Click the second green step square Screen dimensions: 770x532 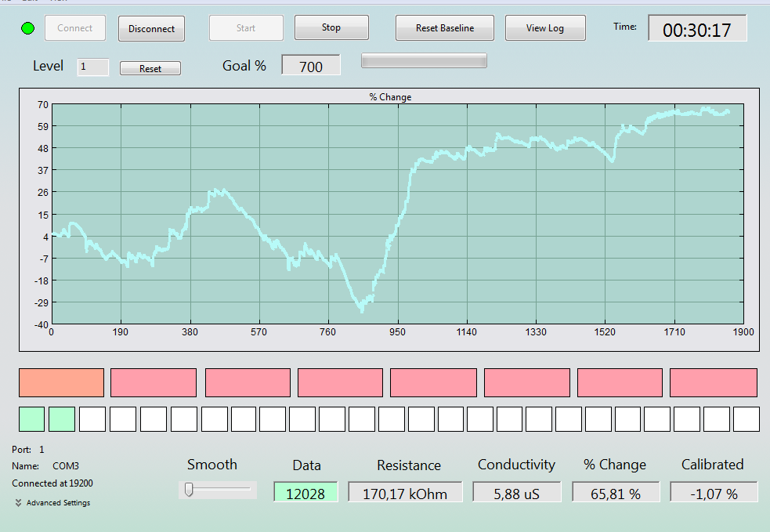pyautogui.click(x=62, y=419)
